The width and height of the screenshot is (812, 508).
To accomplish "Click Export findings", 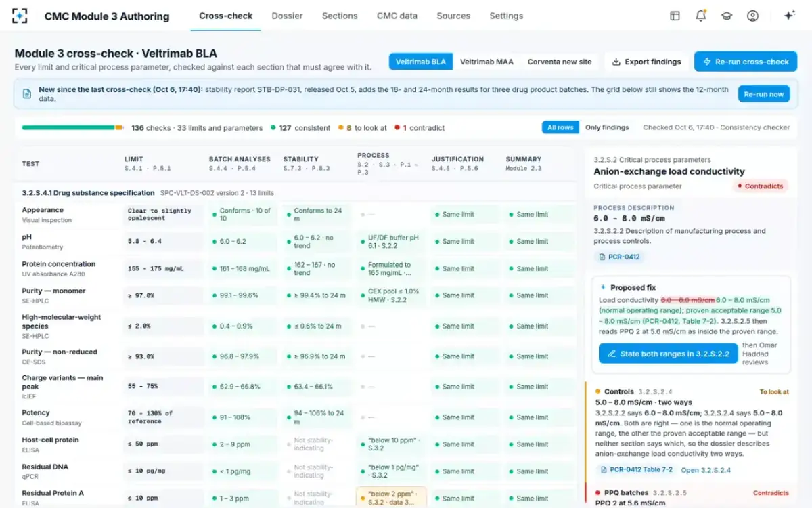I will (646, 62).
